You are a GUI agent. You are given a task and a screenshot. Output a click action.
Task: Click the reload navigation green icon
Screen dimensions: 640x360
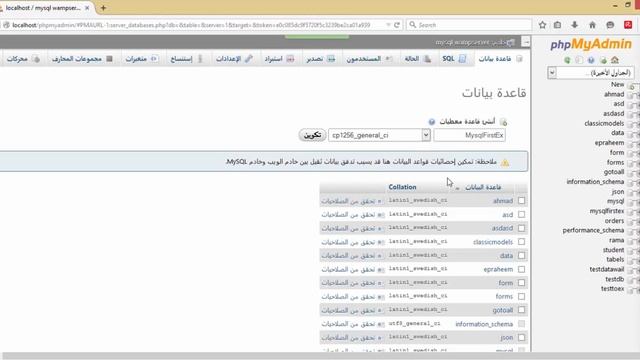(567, 60)
